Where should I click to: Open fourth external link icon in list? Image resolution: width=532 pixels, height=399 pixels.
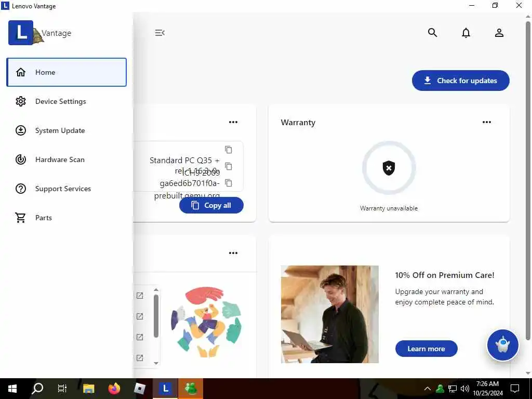(x=140, y=357)
